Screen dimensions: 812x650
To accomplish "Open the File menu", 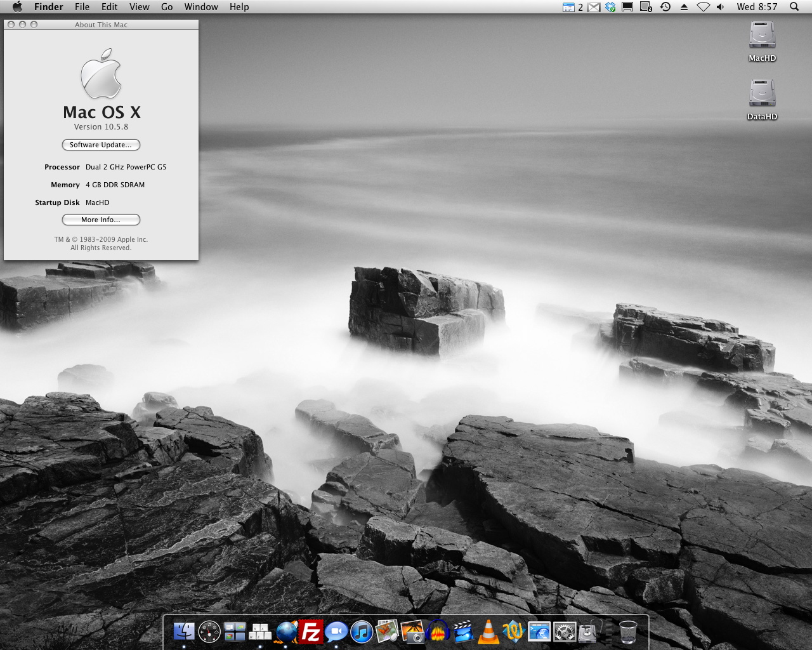I will coord(82,7).
